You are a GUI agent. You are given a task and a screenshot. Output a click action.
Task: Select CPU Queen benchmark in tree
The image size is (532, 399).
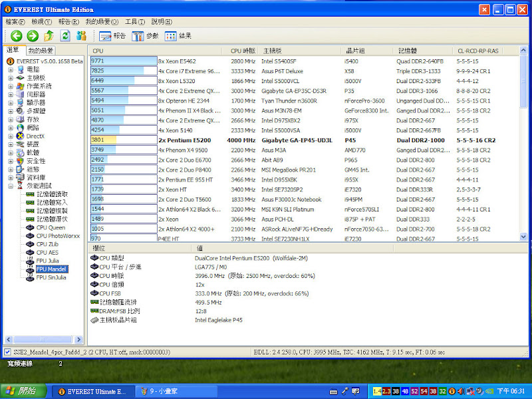[51, 227]
